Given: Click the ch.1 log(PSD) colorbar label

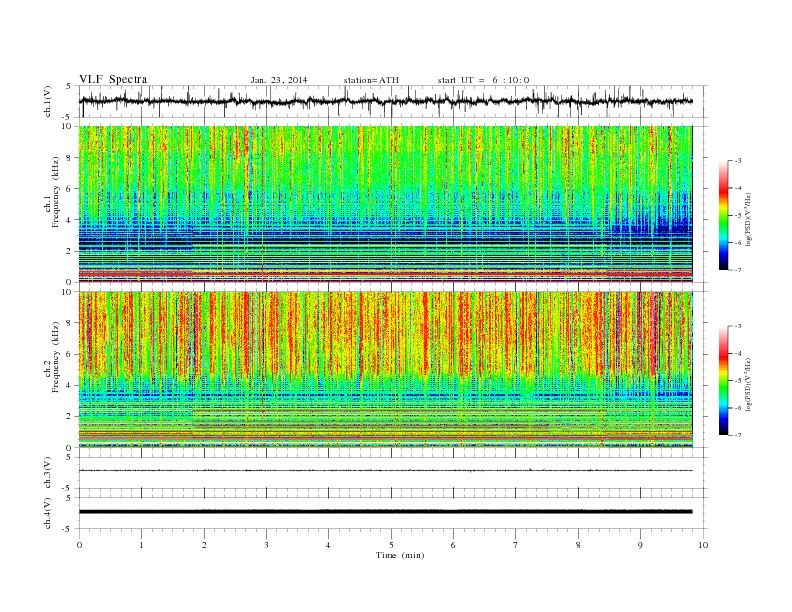Looking at the screenshot, I should tap(749, 219).
